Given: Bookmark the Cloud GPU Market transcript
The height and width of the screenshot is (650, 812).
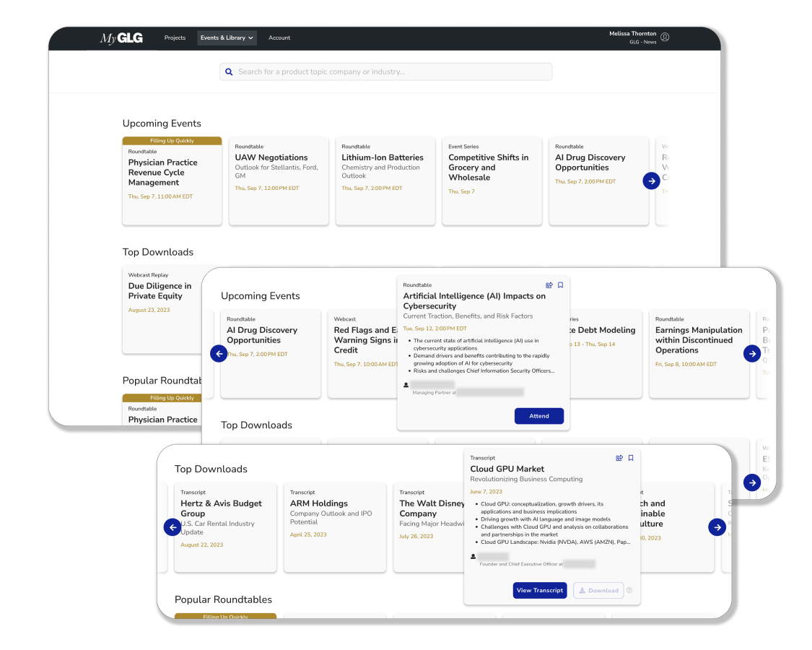Looking at the screenshot, I should pos(631,458).
